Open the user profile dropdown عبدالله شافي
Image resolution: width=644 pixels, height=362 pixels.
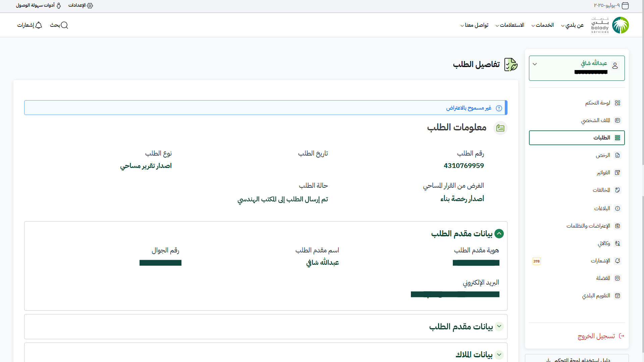[x=535, y=64]
